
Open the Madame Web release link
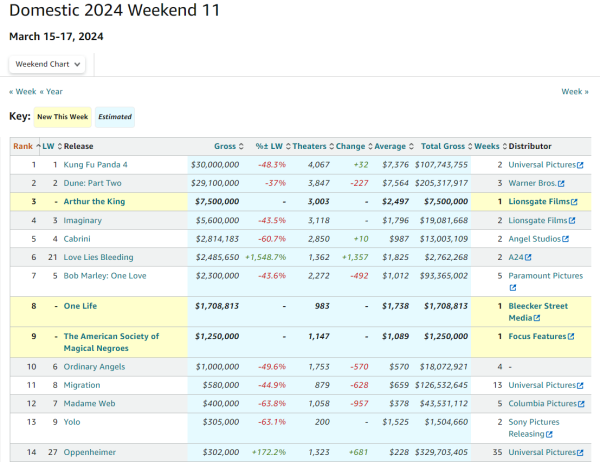(89, 403)
